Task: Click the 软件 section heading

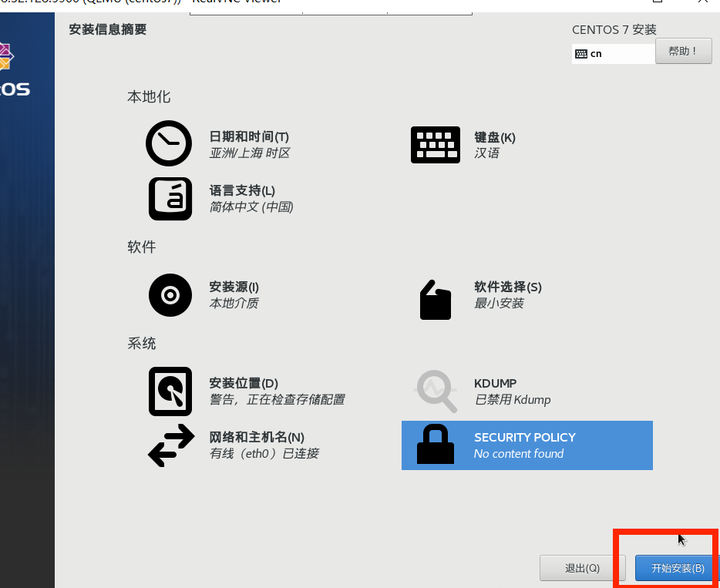Action: click(x=141, y=247)
